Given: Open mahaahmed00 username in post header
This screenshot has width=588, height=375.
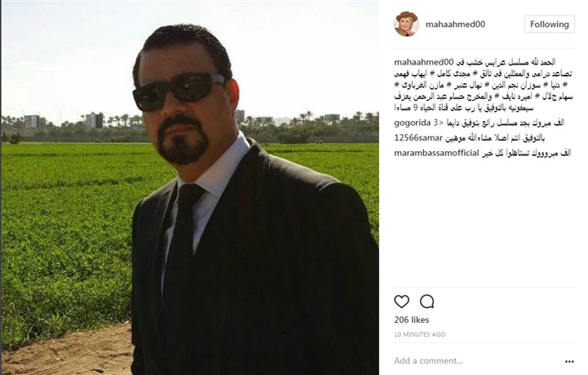Looking at the screenshot, I should click(455, 25).
